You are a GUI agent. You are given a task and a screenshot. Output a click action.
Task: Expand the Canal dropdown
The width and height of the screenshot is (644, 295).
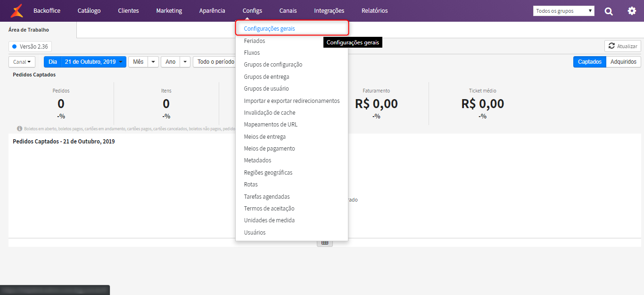pos(22,62)
